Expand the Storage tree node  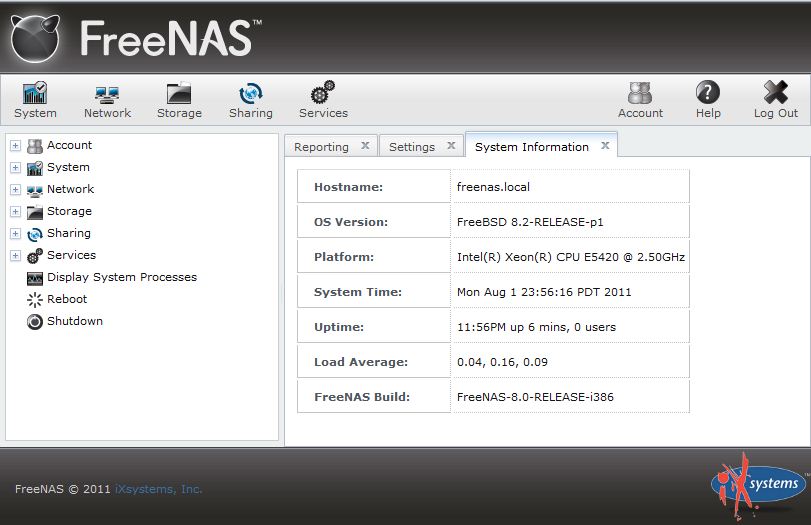(16, 212)
